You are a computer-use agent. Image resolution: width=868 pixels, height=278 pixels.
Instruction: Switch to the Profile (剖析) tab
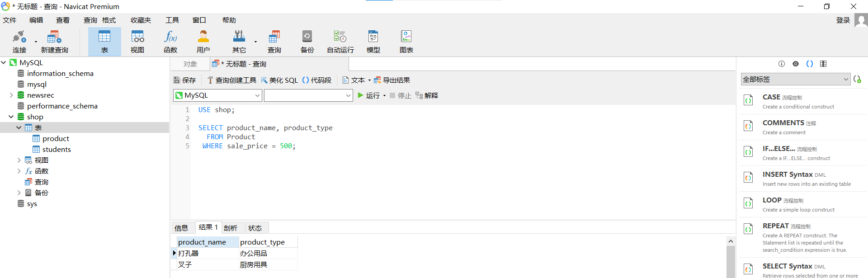coord(231,228)
